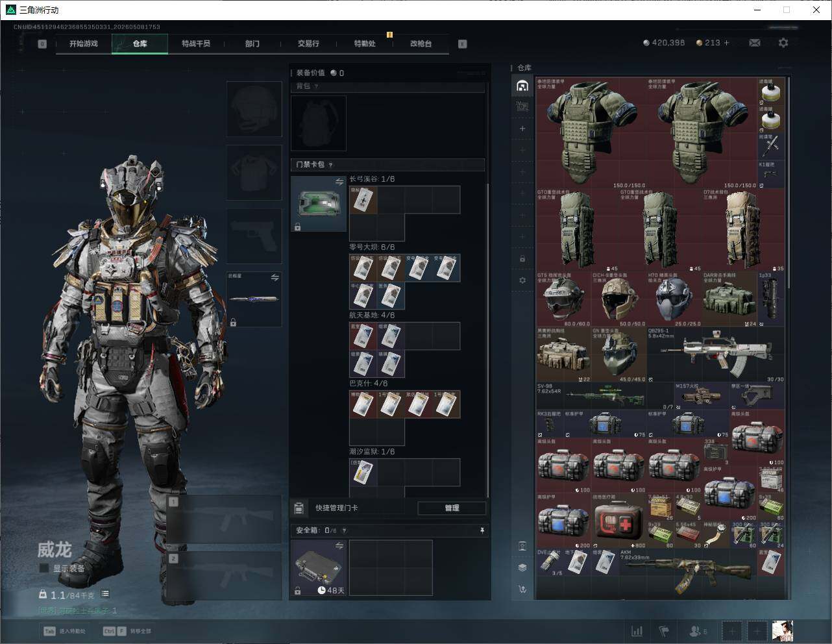The height and width of the screenshot is (644, 832).
Task: Open the statistics bar chart icon
Action: point(637,630)
